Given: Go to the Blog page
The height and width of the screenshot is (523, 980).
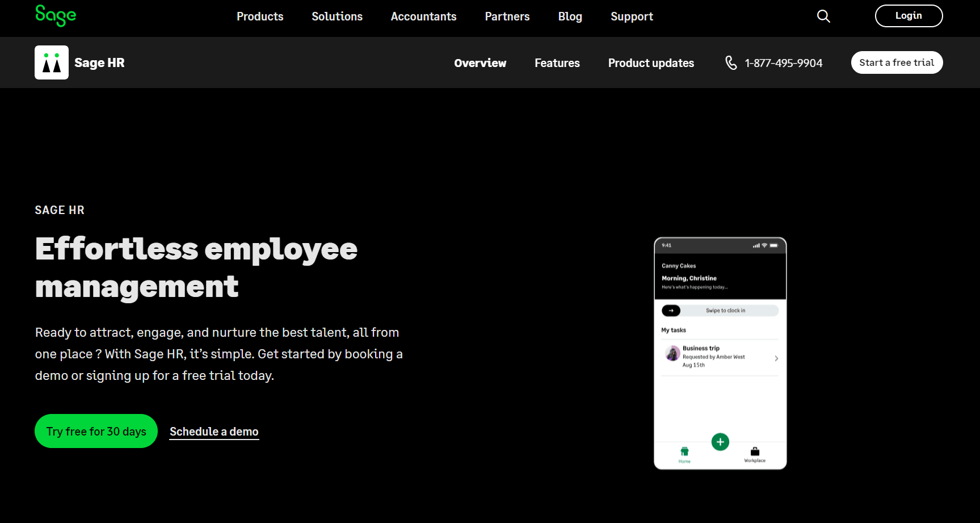Looking at the screenshot, I should [x=570, y=16].
